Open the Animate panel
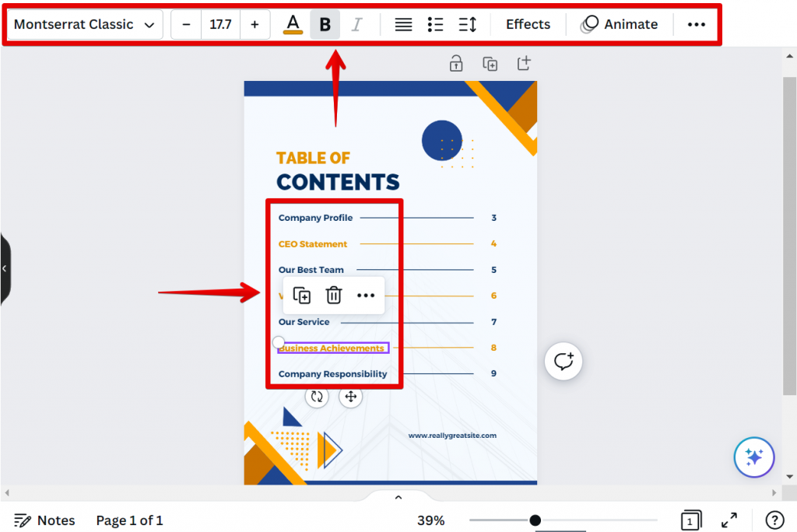The width and height of the screenshot is (797, 532). pyautogui.click(x=620, y=24)
